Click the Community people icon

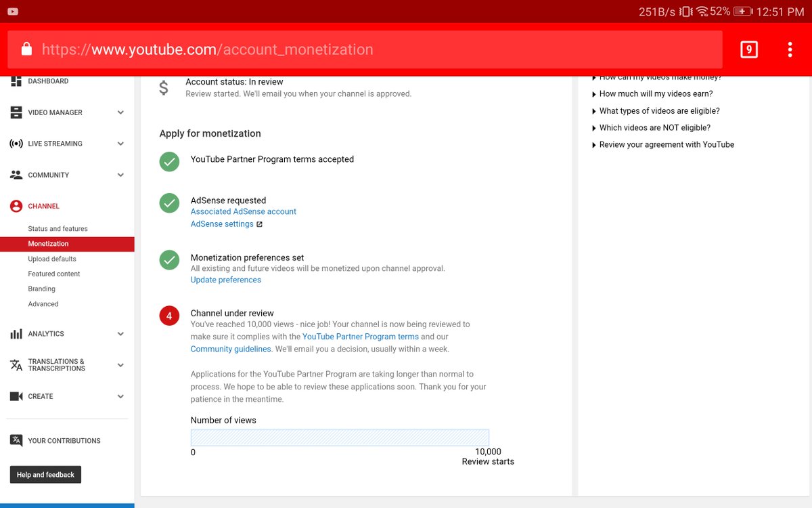pyautogui.click(x=16, y=175)
